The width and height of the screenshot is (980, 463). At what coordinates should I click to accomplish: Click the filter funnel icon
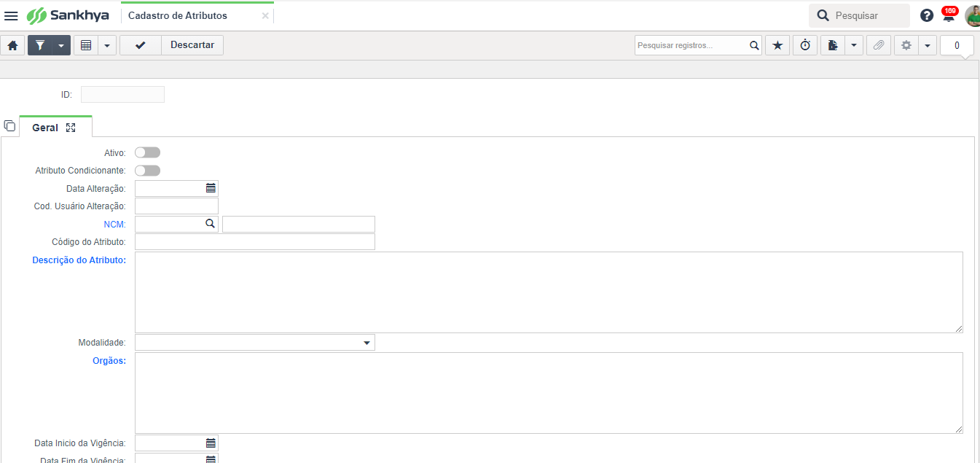click(x=40, y=45)
